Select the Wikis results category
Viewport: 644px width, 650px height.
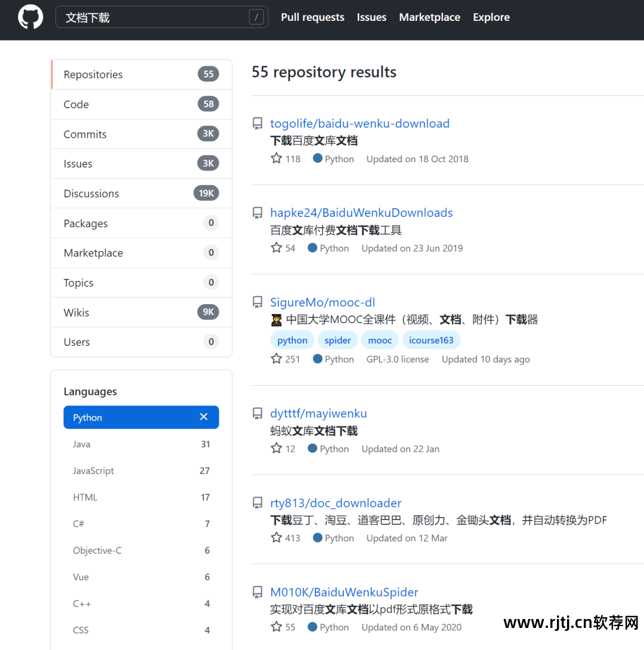click(x=141, y=312)
